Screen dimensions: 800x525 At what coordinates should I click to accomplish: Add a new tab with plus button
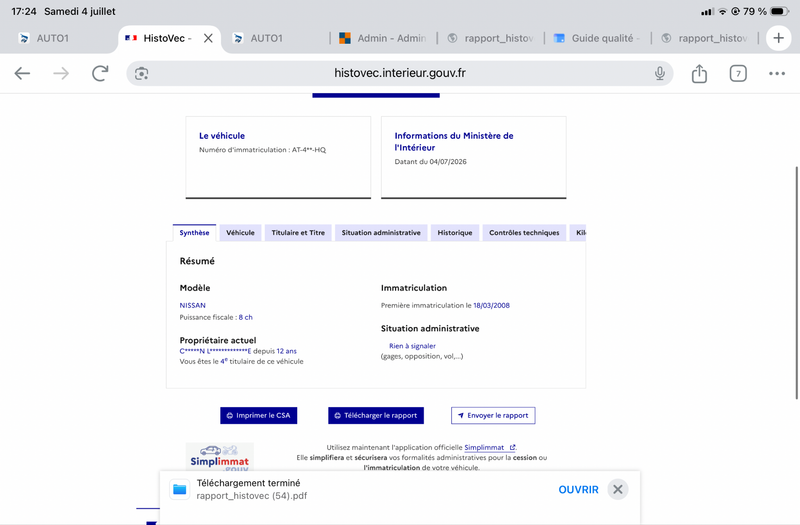click(778, 38)
